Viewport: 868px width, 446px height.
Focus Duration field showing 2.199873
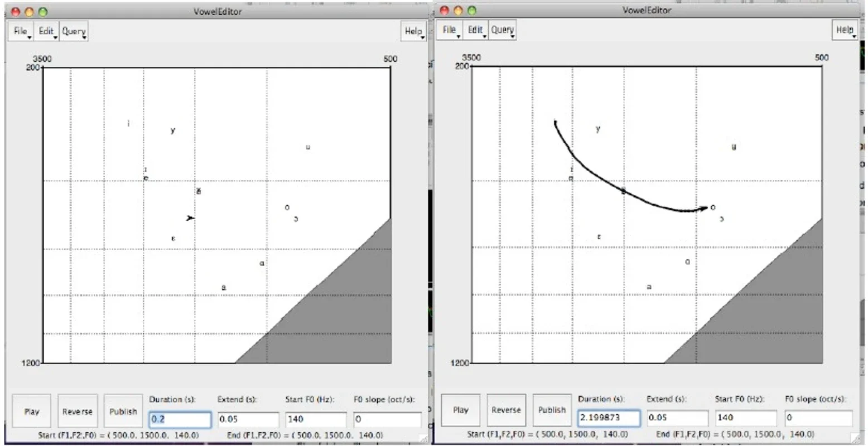point(609,418)
